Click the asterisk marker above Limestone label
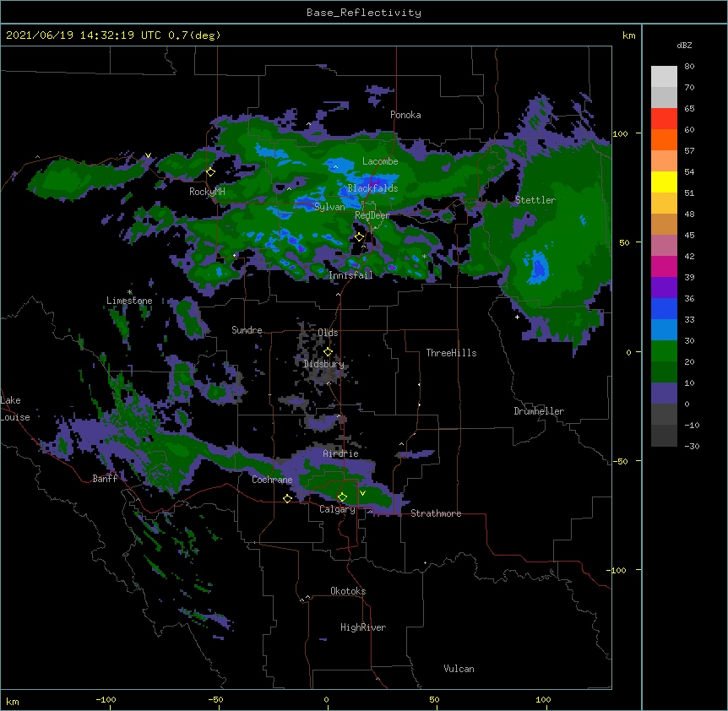 click(129, 292)
